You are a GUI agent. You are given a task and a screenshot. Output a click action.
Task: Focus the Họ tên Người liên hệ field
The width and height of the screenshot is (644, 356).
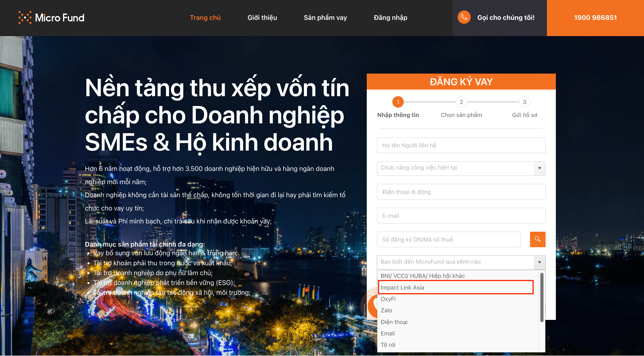(461, 145)
